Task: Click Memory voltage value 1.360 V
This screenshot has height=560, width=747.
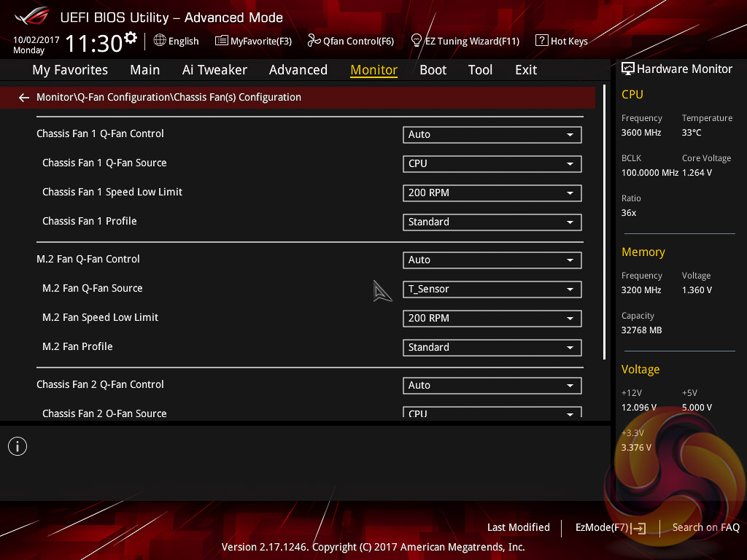Action: pyautogui.click(x=697, y=290)
